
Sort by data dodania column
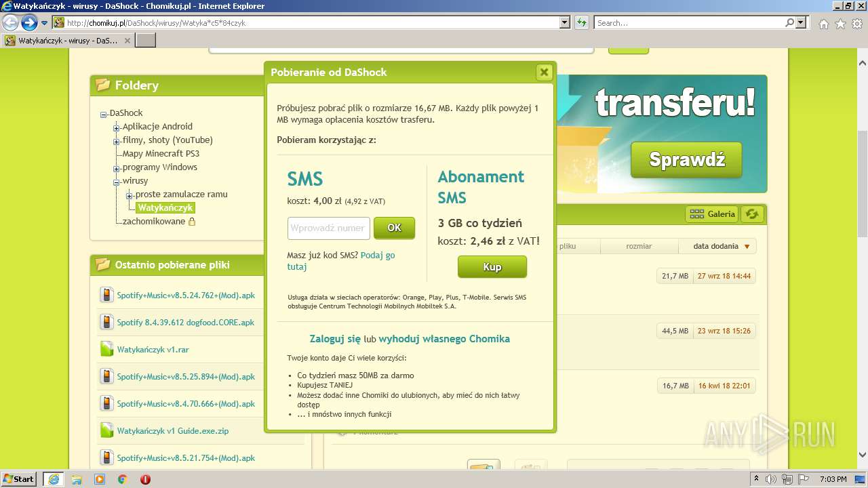click(717, 246)
